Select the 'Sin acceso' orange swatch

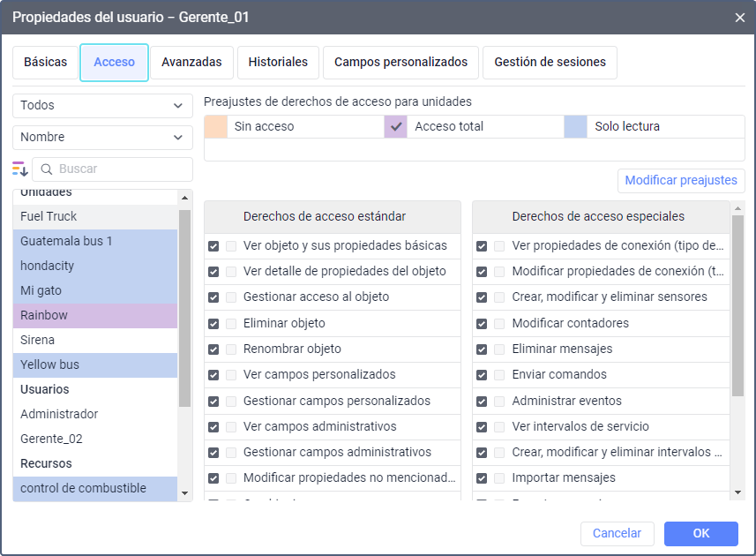coord(216,126)
